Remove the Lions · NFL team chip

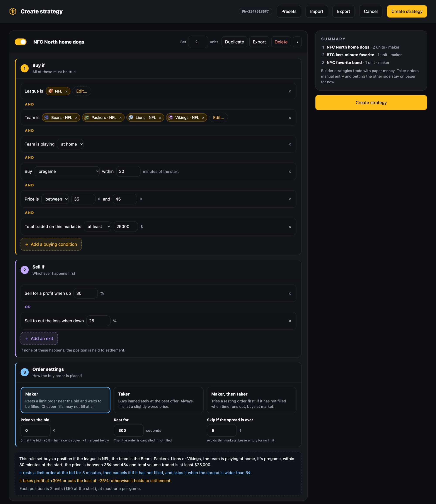(x=160, y=118)
